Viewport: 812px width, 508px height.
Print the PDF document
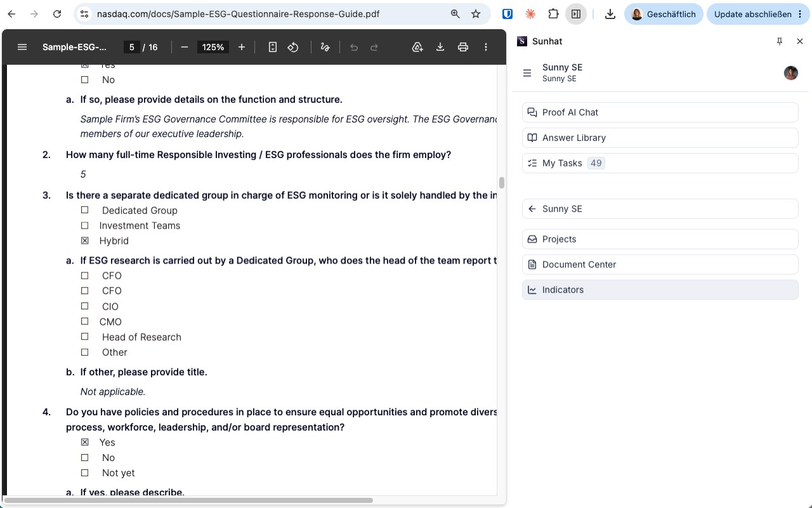pos(463,47)
